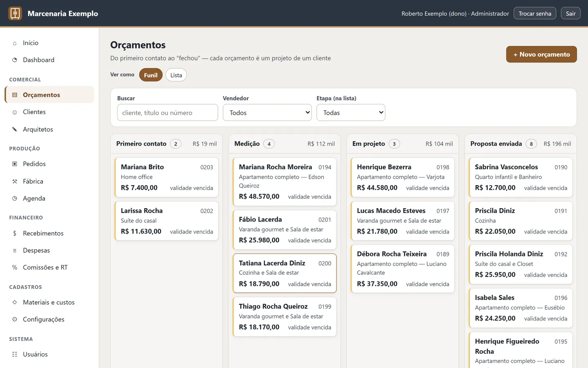This screenshot has width=588, height=368.
Task: Open Tatiana Lacerda Diniz budget card
Action: click(285, 274)
